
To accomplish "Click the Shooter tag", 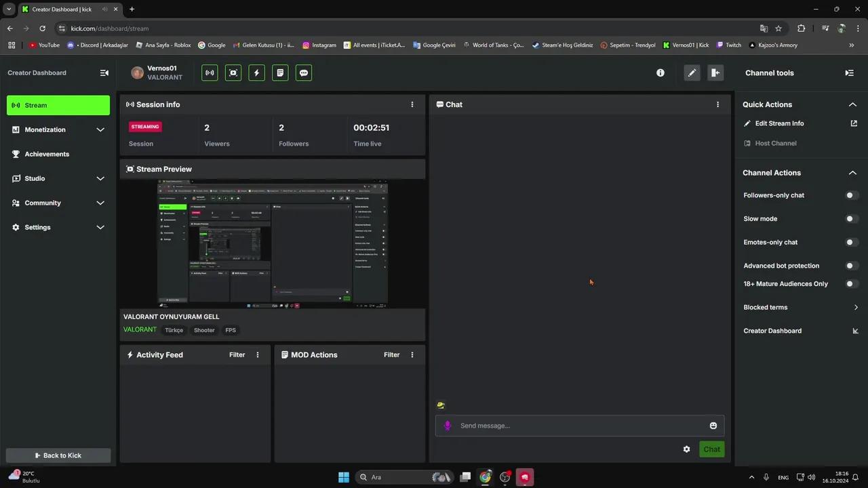I will tap(204, 330).
